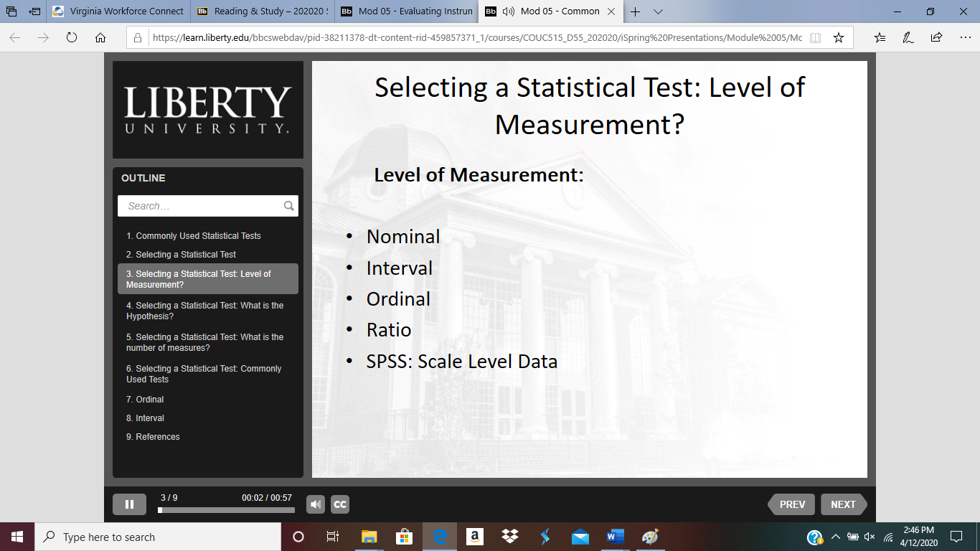Mute the presentation audio speaker icon
Viewport: 980px width, 551px height.
coord(316,504)
